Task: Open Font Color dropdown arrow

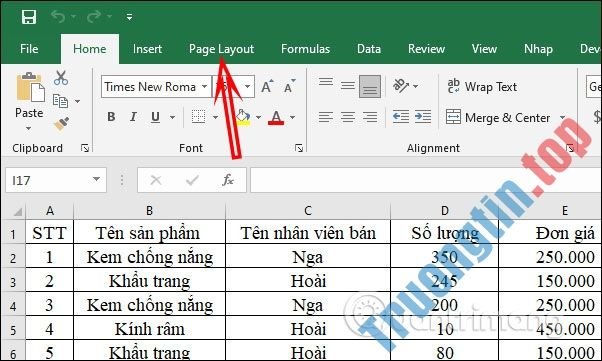Action: [x=293, y=117]
